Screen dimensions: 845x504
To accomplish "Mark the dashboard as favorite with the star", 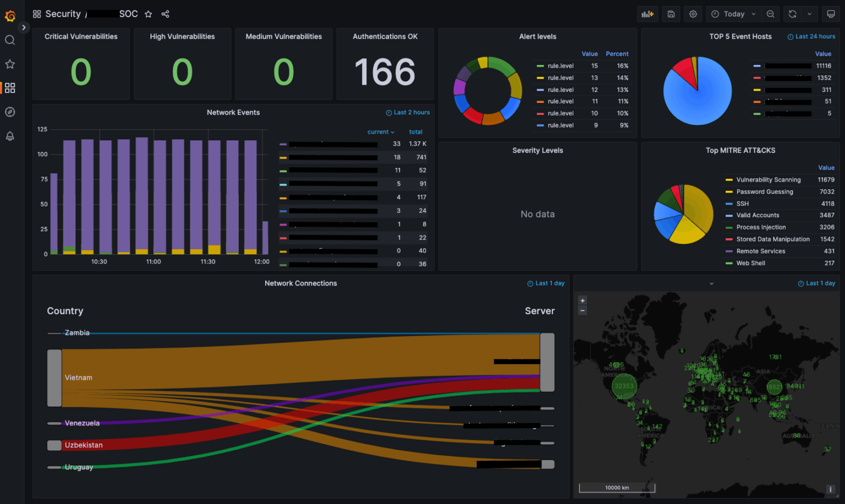I will click(148, 14).
